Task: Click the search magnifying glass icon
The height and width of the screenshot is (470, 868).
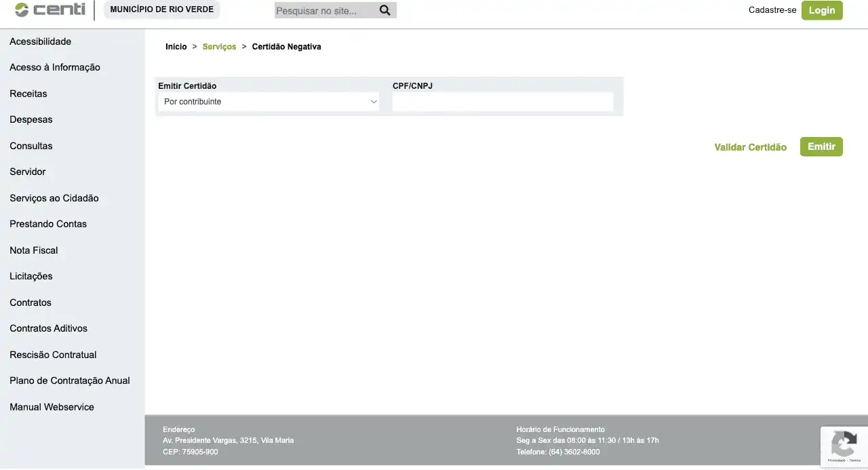Action: [x=384, y=10]
